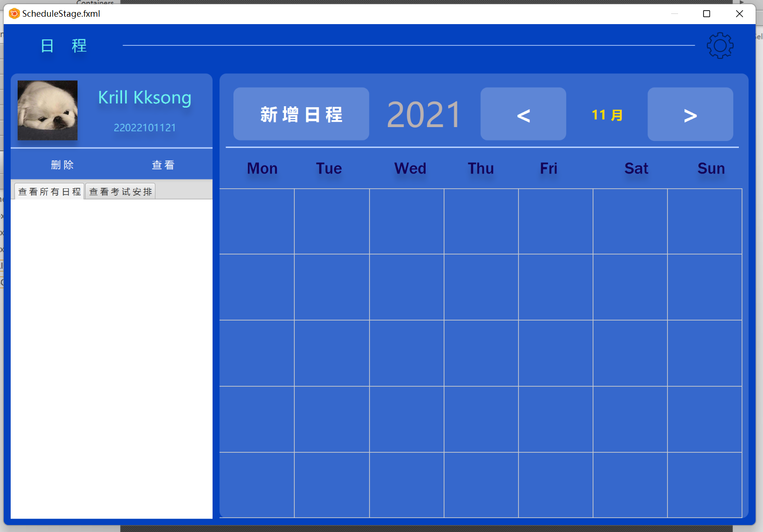Switch to the 查看所有日程 tab
The width and height of the screenshot is (763, 532).
click(x=49, y=191)
